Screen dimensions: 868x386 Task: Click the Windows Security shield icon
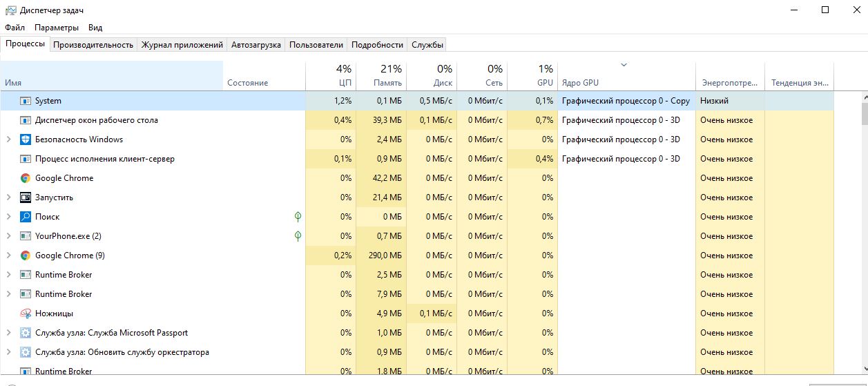coord(26,139)
